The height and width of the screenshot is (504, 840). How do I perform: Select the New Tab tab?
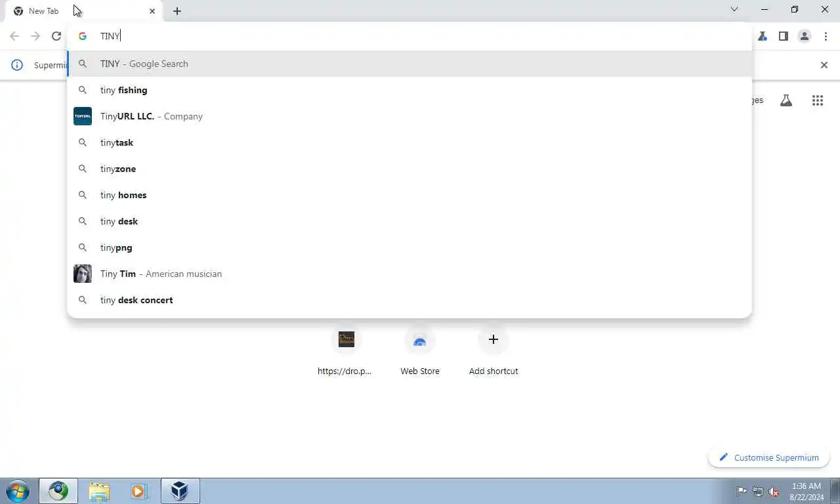coord(84,11)
